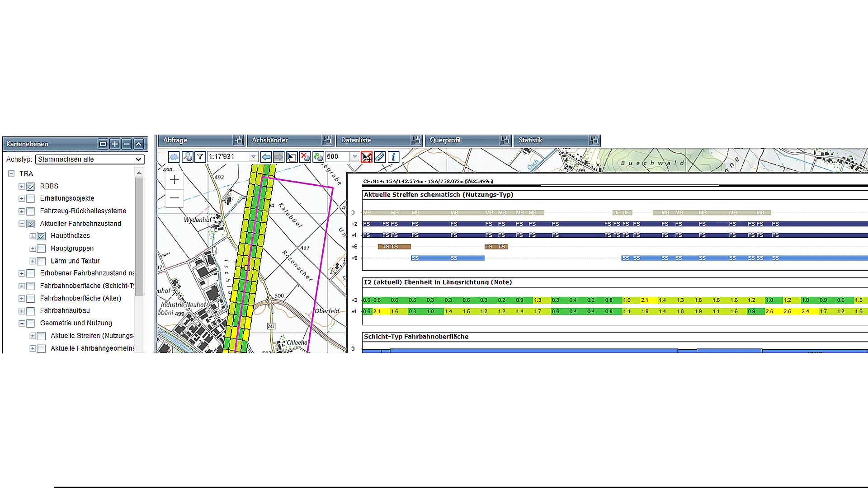Screen dimensions: 868x488
Task: Click the selection rectangle tool icon
Action: [292, 157]
